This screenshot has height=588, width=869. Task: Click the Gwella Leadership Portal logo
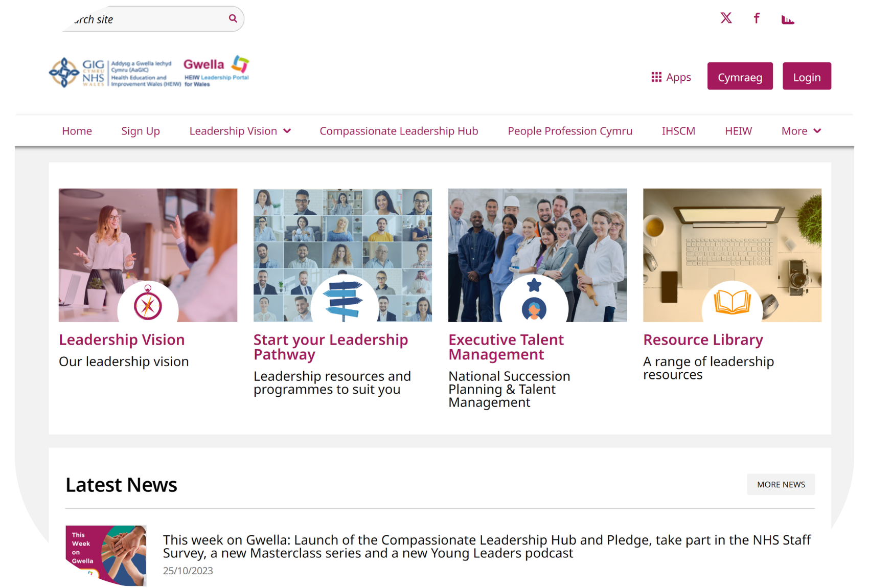216,71
